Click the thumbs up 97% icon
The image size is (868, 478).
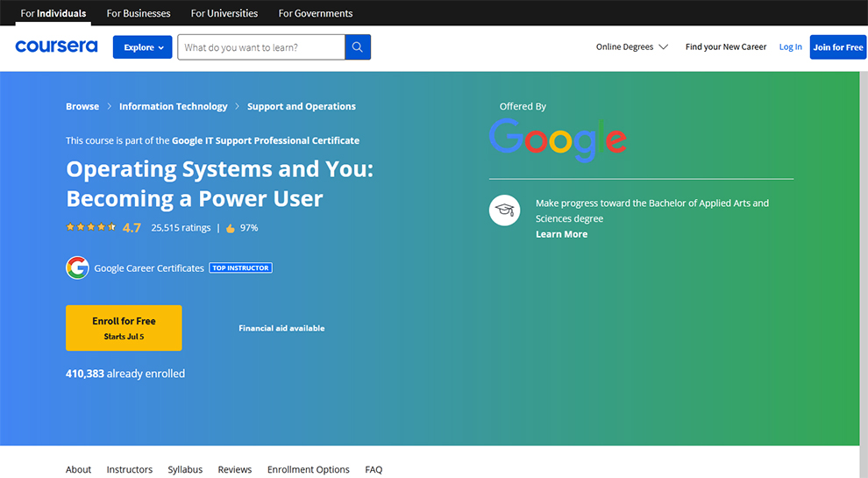click(x=231, y=228)
